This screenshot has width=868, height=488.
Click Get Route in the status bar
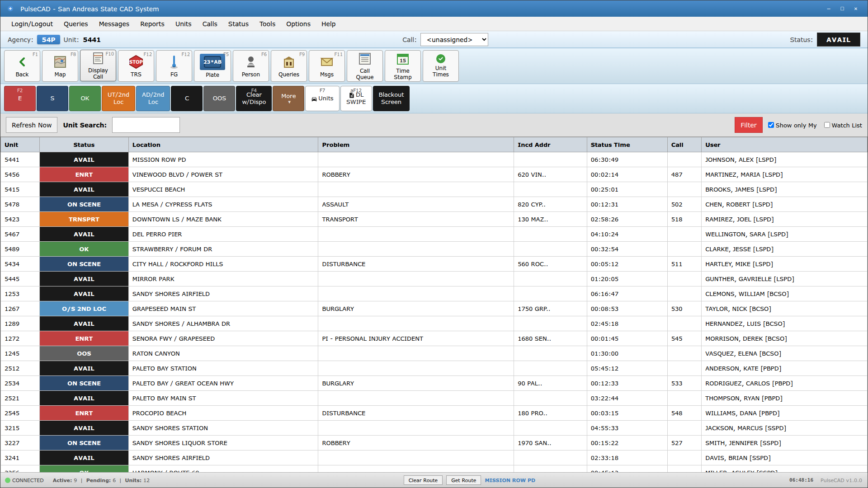click(x=463, y=480)
